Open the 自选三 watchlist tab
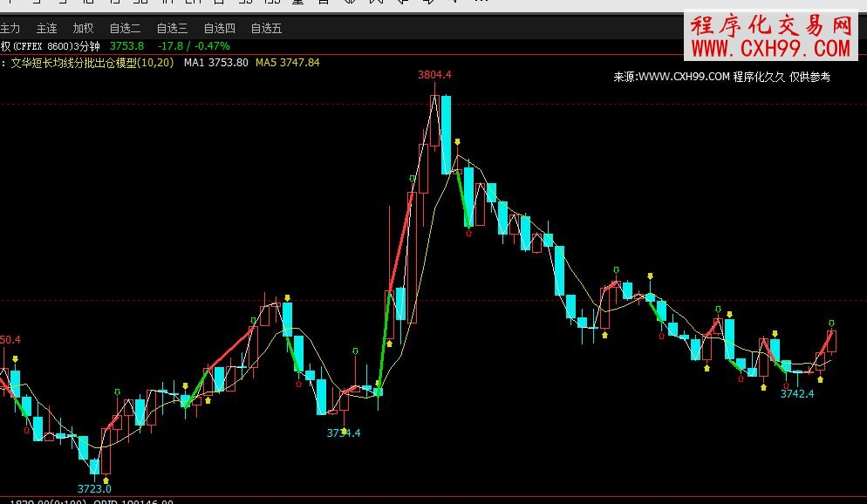Image resolution: width=867 pixels, height=504 pixels. 172,28
